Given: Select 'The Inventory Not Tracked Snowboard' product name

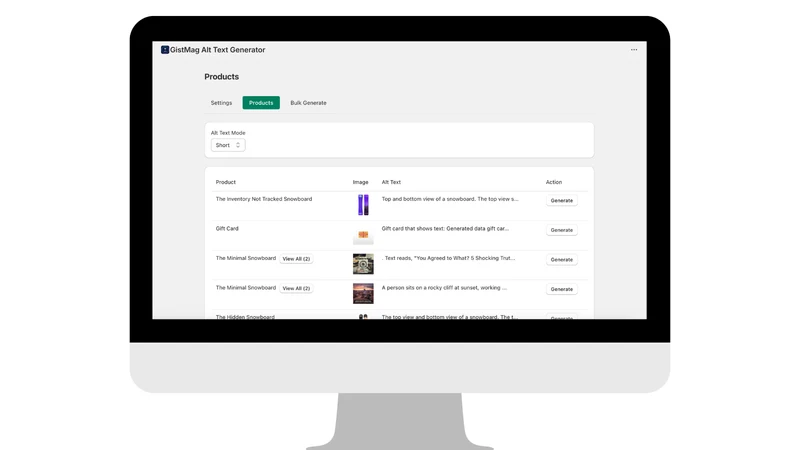Looking at the screenshot, I should [264, 199].
